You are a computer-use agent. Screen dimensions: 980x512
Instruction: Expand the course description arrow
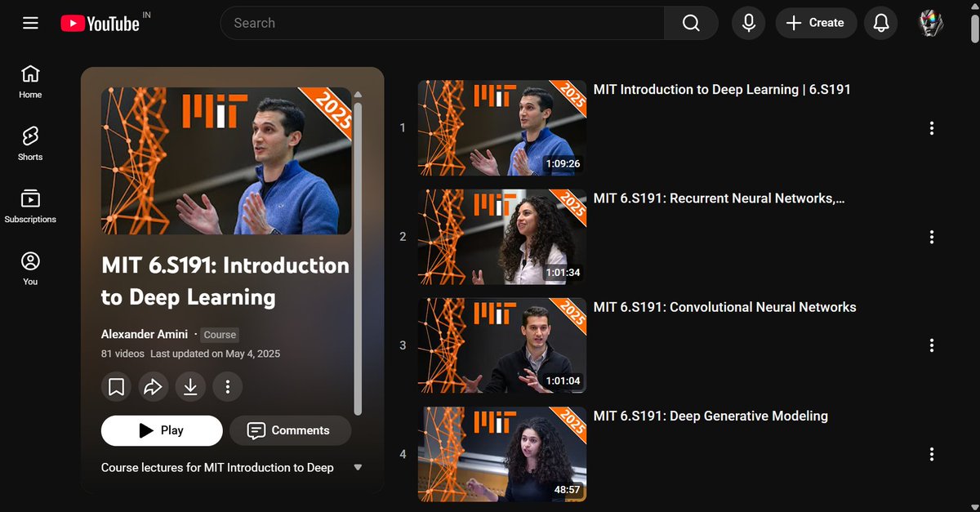[358, 467]
